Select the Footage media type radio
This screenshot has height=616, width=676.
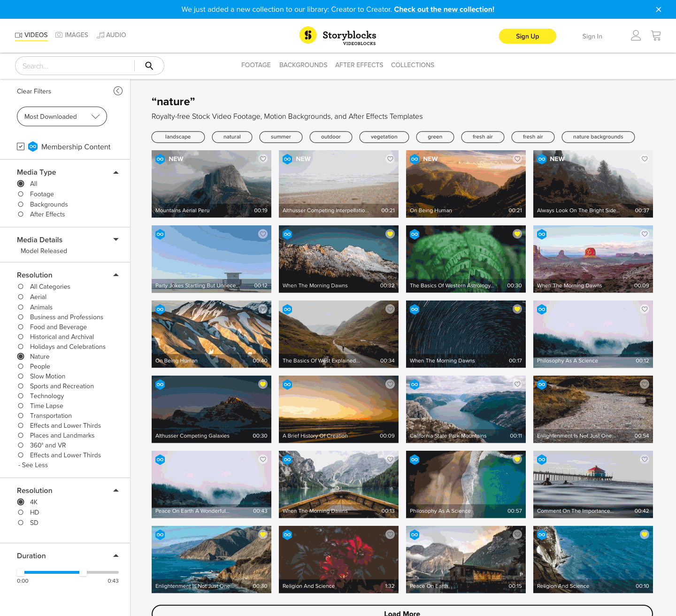click(x=21, y=194)
